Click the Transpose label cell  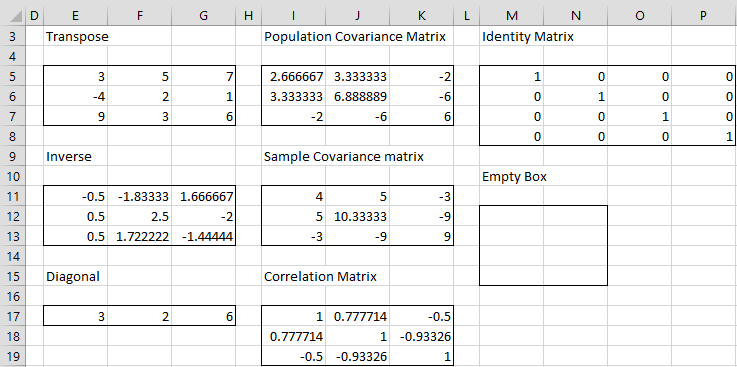(77, 37)
